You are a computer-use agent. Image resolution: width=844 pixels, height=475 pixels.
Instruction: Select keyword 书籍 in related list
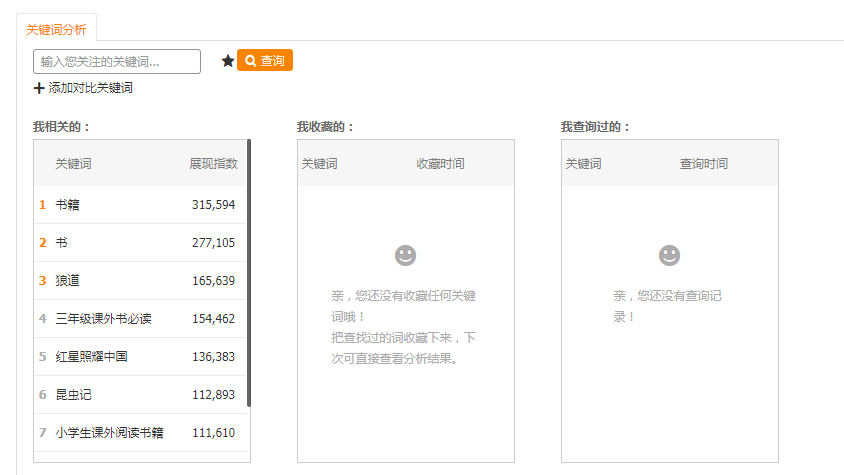point(67,205)
